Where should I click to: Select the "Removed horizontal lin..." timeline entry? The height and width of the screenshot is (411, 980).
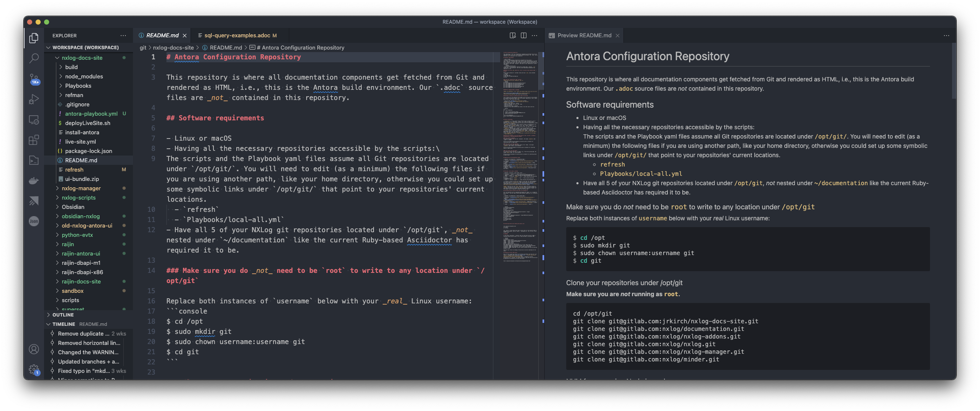pyautogui.click(x=88, y=343)
